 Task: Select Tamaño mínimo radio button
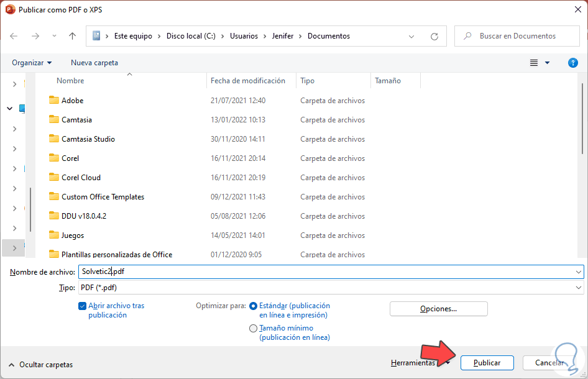(x=253, y=328)
